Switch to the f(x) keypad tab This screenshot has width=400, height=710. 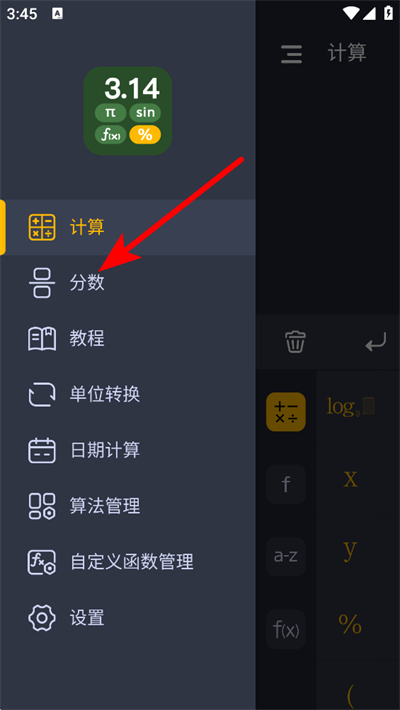[x=286, y=629]
